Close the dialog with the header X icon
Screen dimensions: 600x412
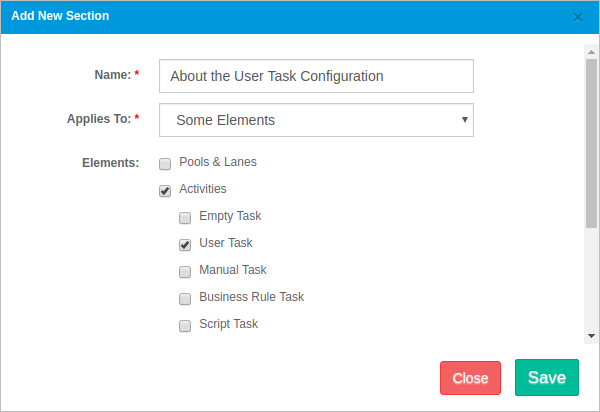pos(578,17)
